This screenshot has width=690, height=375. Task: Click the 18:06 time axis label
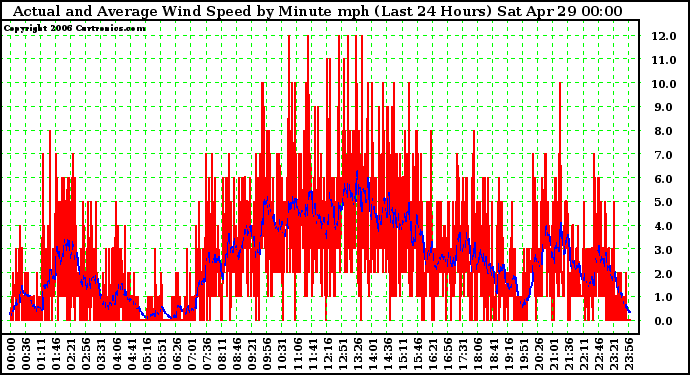[478, 354]
